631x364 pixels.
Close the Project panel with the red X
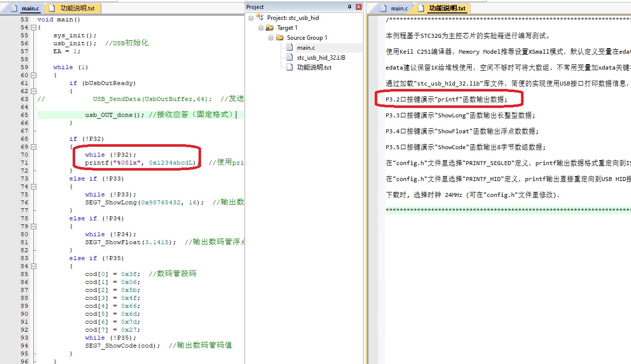[358, 7]
